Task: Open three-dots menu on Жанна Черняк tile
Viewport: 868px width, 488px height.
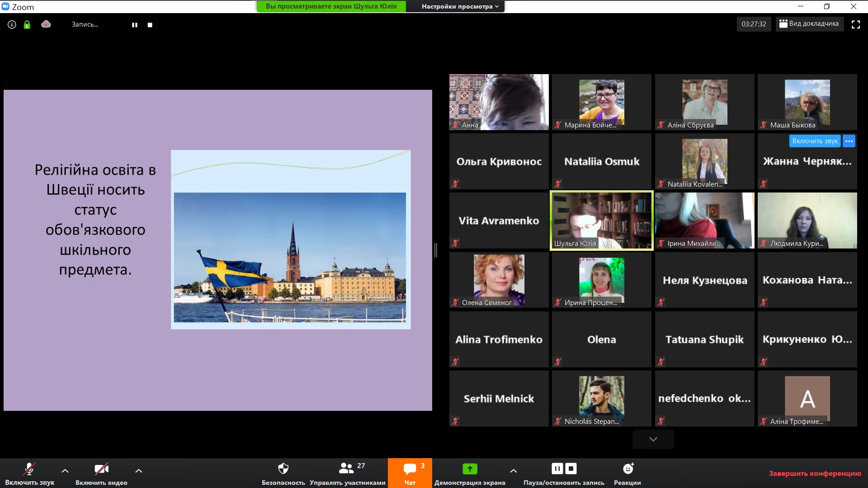Action: pyautogui.click(x=849, y=141)
